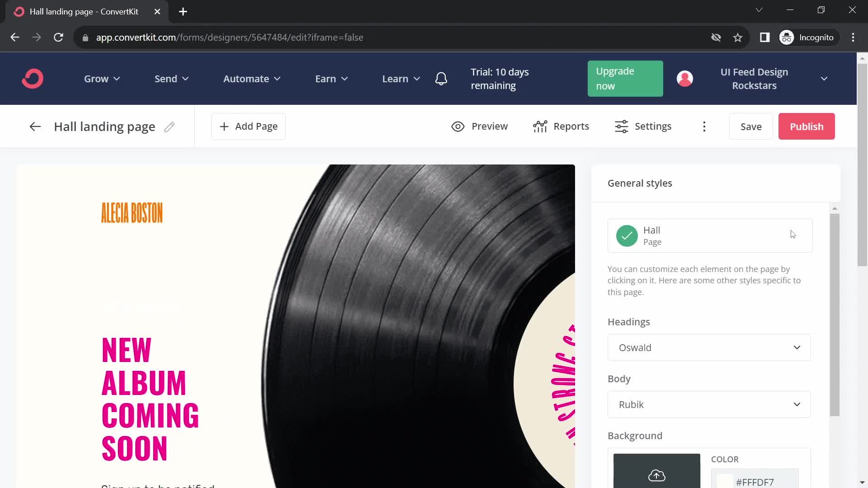Click the user avatar icon

tap(685, 79)
